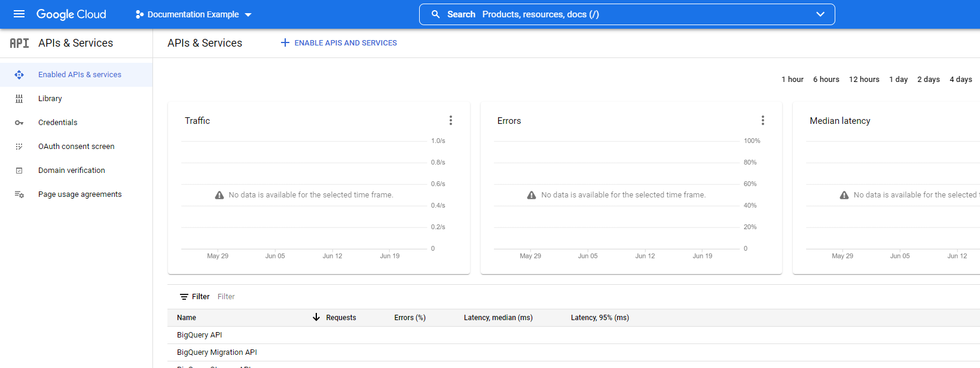
Task: Click the project hexagon icon beside Documentation Example
Action: pos(139,14)
